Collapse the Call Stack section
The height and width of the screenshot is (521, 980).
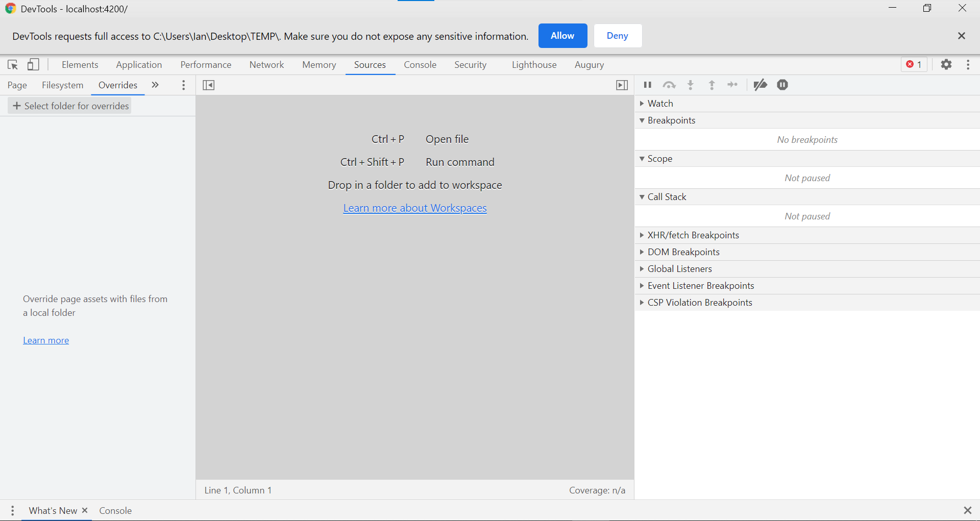[x=807, y=197]
